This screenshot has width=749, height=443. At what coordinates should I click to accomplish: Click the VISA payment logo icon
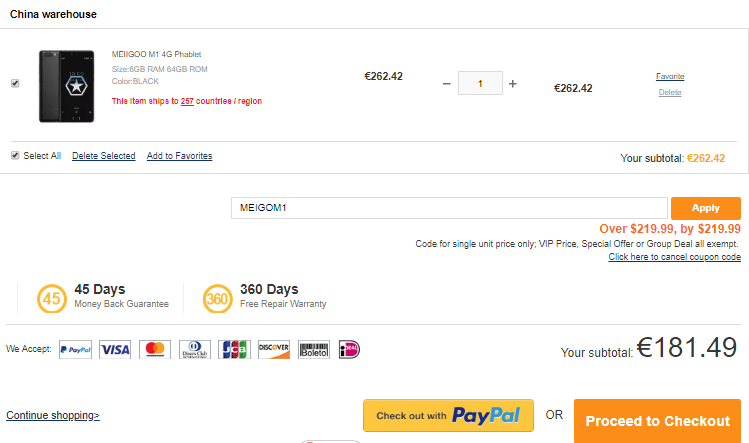click(x=115, y=349)
